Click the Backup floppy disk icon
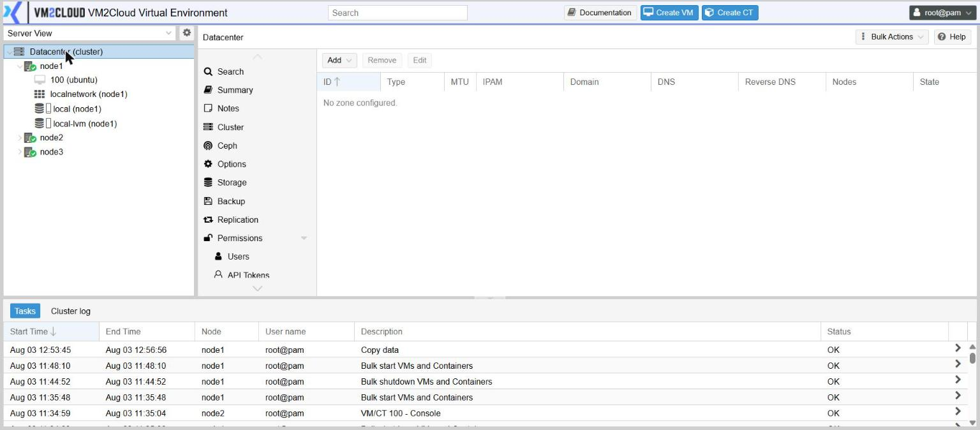The height and width of the screenshot is (430, 980). [x=208, y=201]
